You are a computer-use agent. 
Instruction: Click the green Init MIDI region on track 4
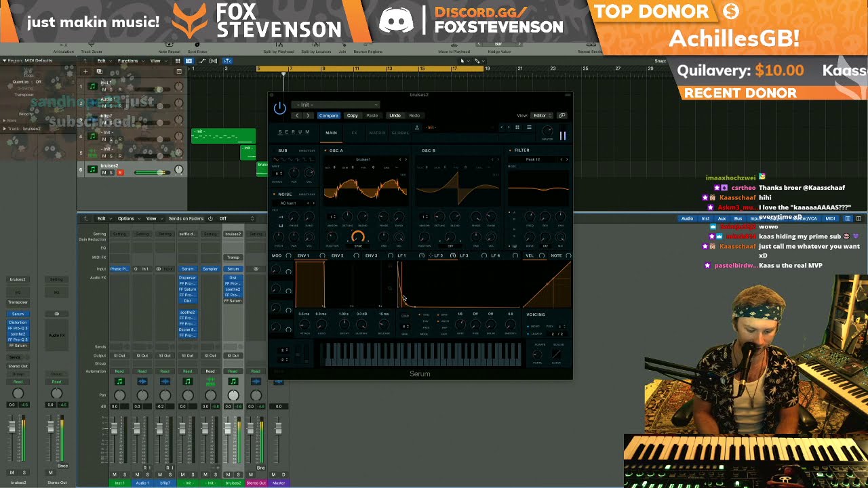(224, 136)
